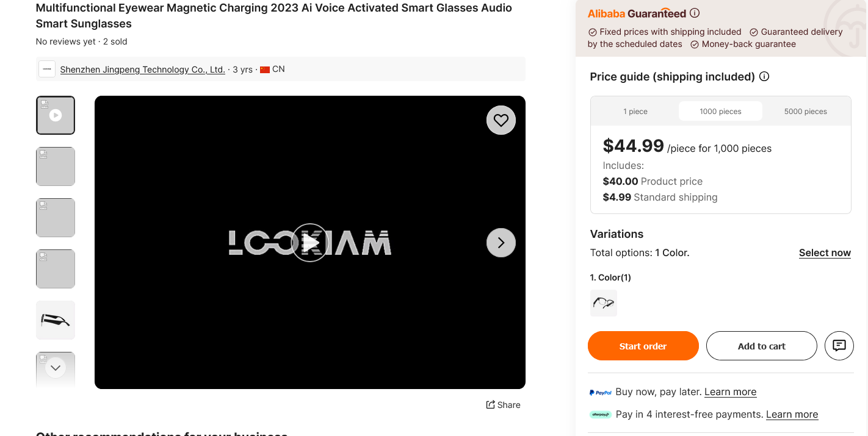Click the Price guide info icon
868x436 pixels.
coord(764,77)
